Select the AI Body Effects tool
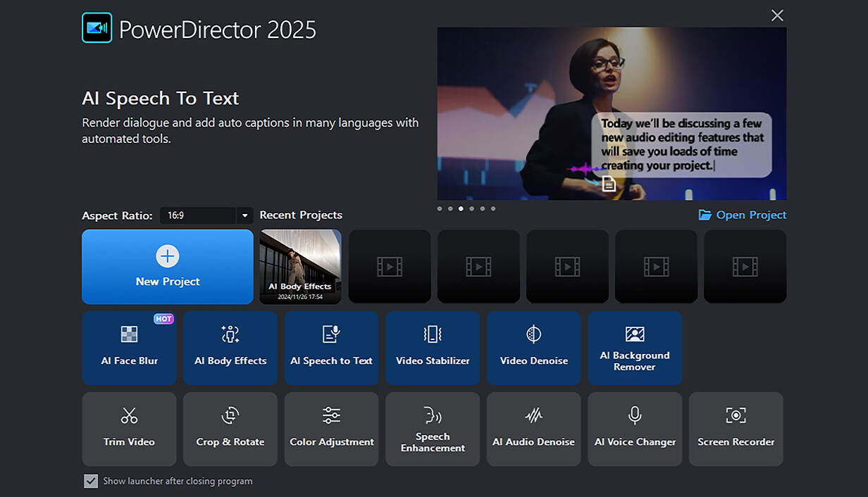Image resolution: width=868 pixels, height=497 pixels. 230,348
